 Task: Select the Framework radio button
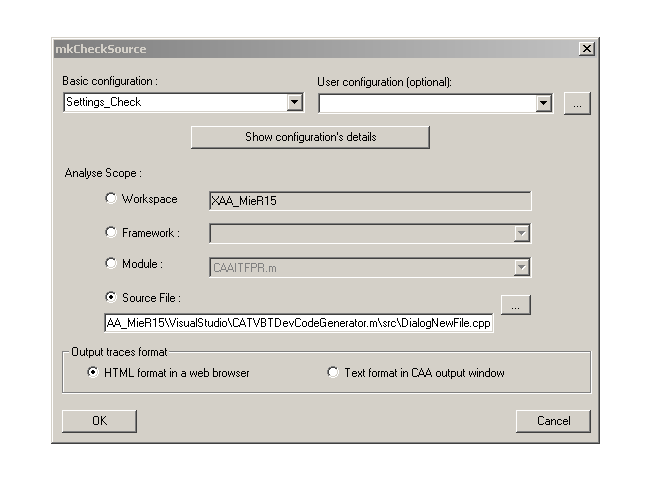(x=111, y=232)
